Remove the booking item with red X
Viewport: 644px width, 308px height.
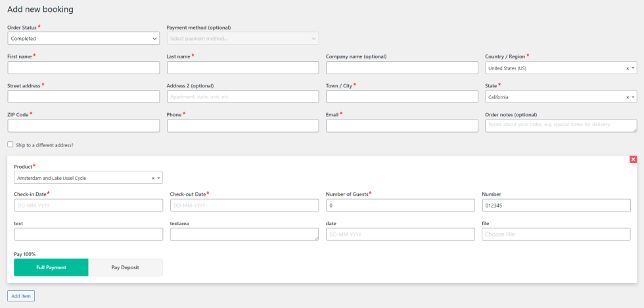pos(633,160)
